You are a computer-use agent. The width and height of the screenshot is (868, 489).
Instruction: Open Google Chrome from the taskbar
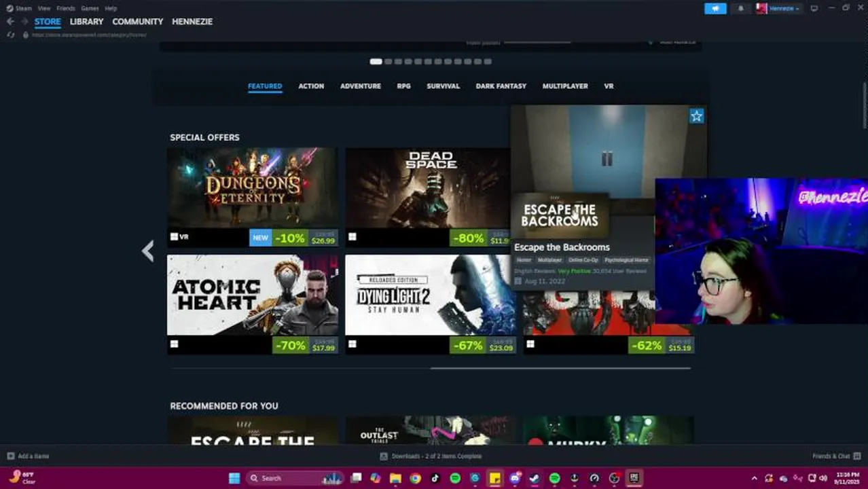[415, 478]
